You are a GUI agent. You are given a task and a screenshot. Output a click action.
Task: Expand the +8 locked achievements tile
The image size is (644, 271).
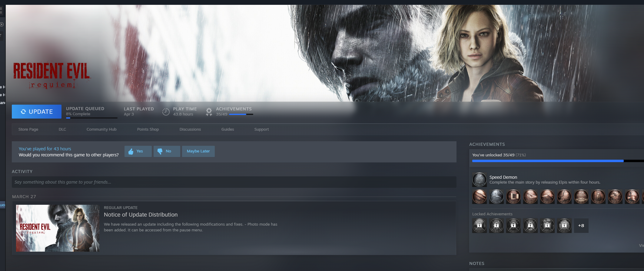tap(581, 226)
